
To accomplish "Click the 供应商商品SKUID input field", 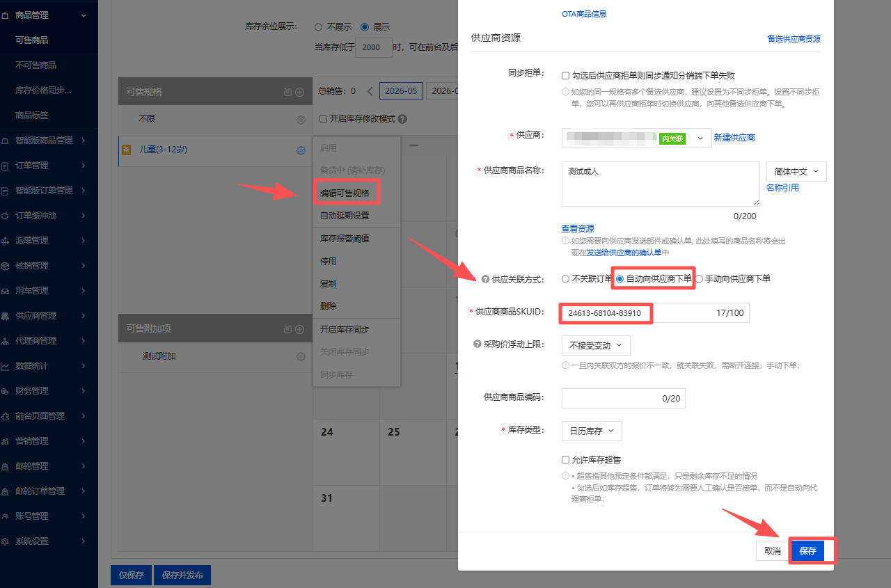I will click(655, 313).
